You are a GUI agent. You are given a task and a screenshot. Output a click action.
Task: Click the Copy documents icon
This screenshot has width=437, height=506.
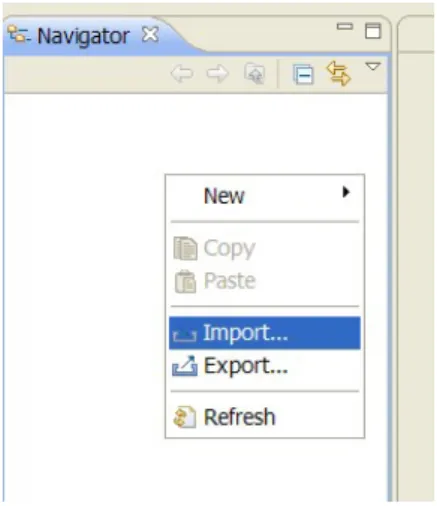[x=185, y=248]
